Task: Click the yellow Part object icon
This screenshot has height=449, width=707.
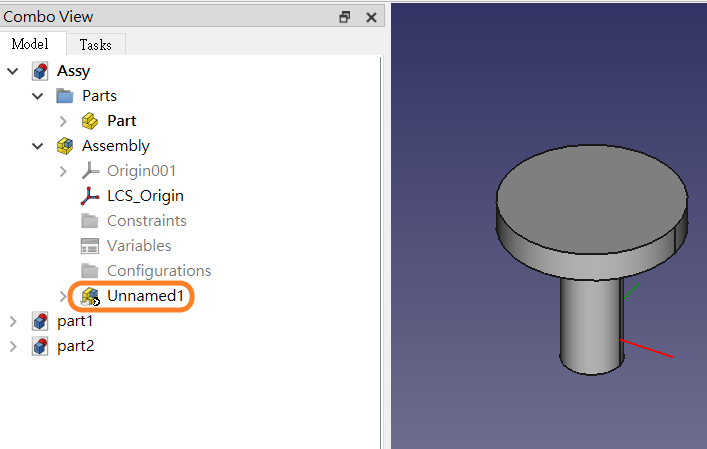Action: [90, 121]
